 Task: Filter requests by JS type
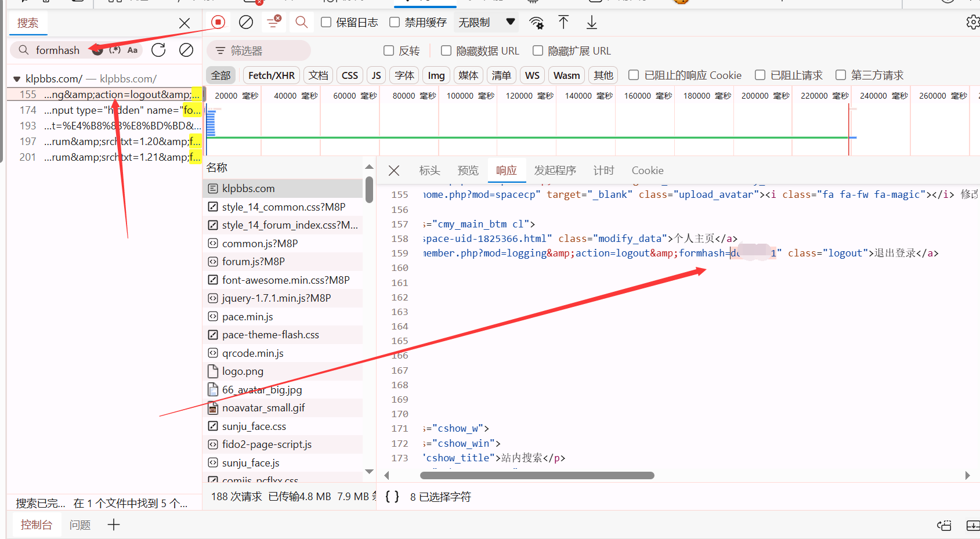pos(377,75)
